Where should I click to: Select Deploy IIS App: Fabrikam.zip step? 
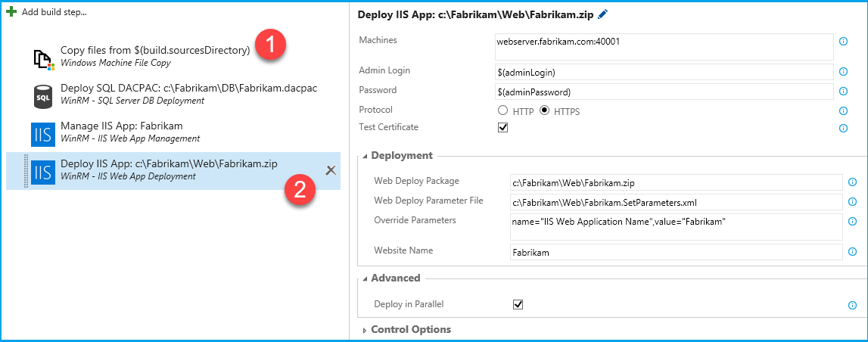click(x=173, y=171)
